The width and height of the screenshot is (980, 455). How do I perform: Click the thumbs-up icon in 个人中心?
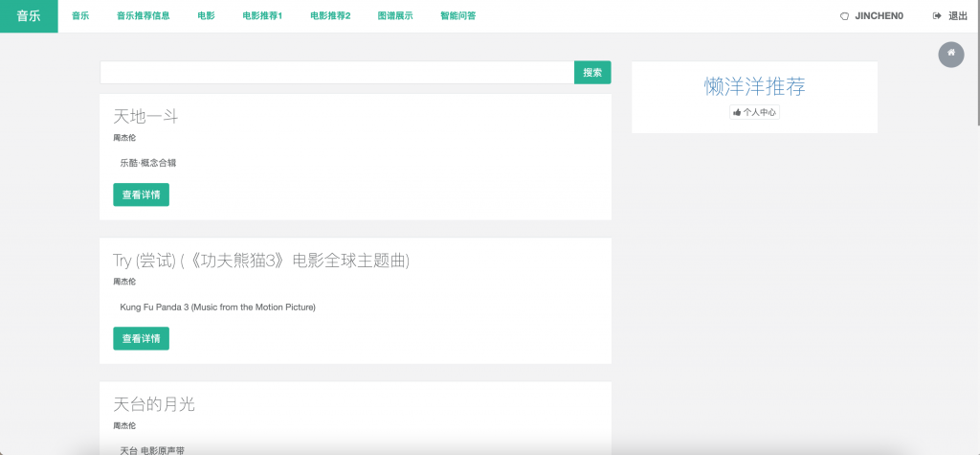[737, 113]
